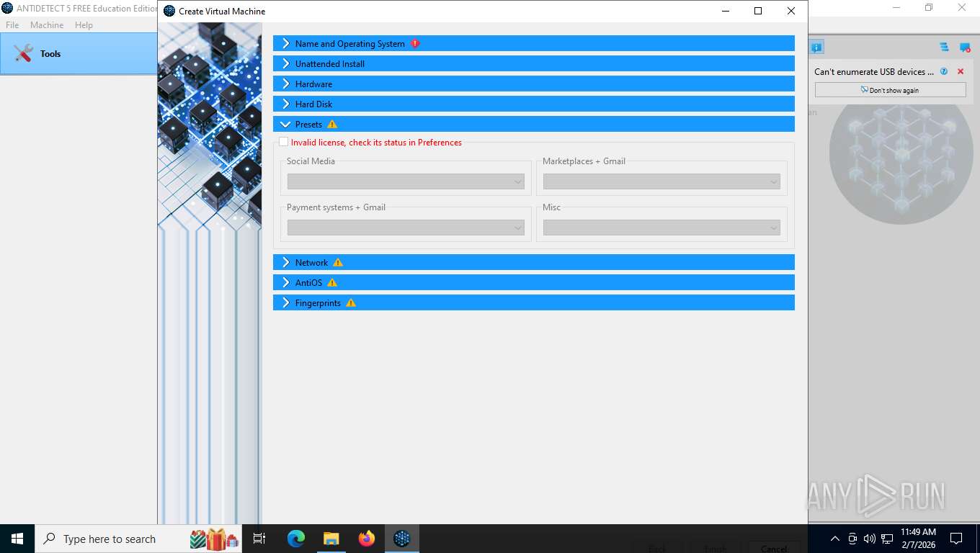The image size is (980, 553).
Task: Click the delete-all notifications bubble icon
Action: point(965,48)
